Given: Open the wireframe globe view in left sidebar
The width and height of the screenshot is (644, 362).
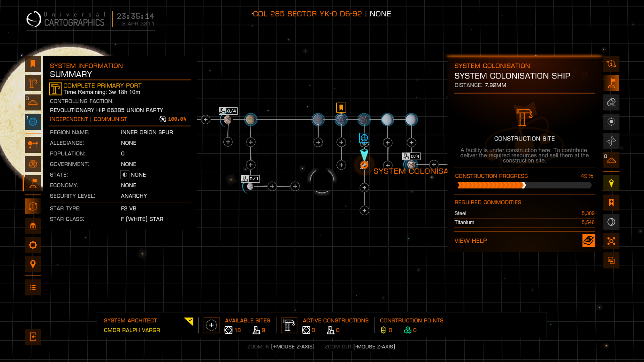Looking at the screenshot, I should [33, 164].
